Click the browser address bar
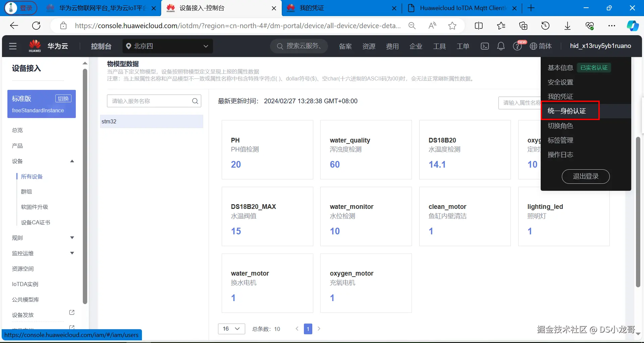This screenshot has height=343, width=644. 237,25
